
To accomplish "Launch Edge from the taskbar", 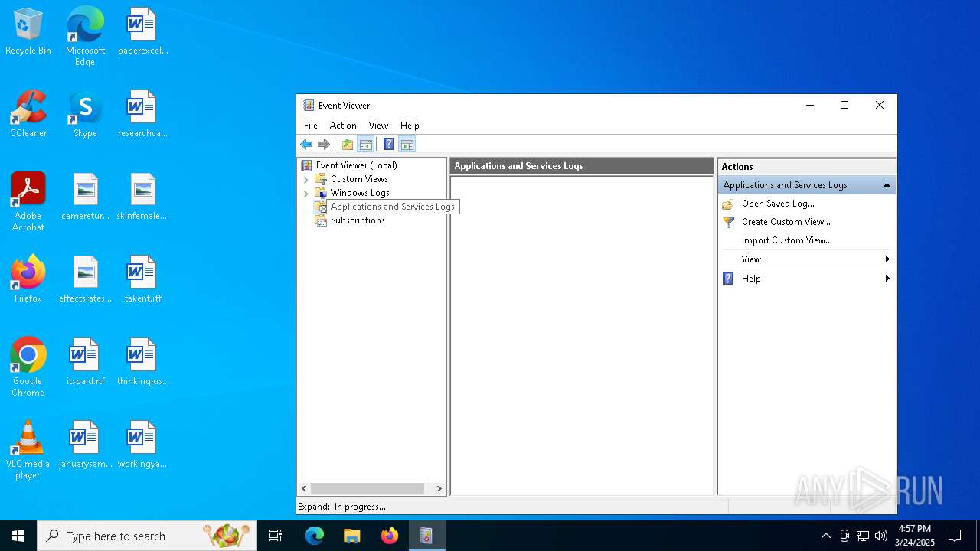I will click(315, 536).
